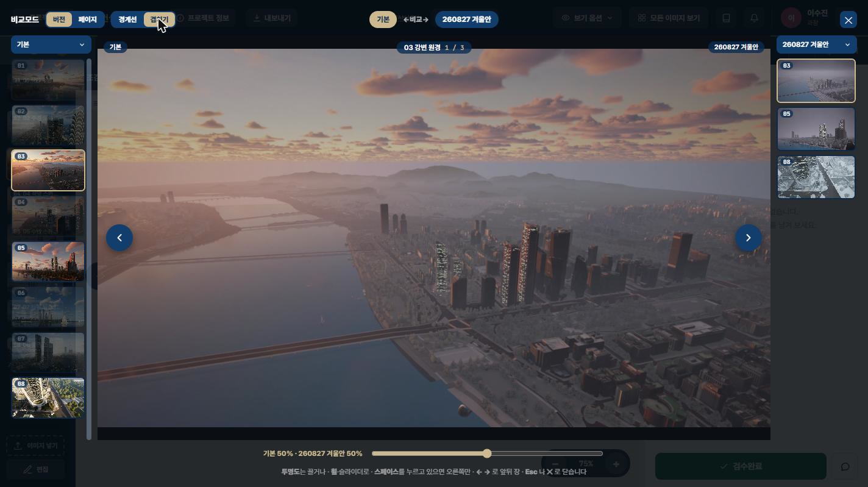Screen dimensions: 868x487
Task: Select thumbnail 08 in the 기본 list
Action: coord(48,398)
